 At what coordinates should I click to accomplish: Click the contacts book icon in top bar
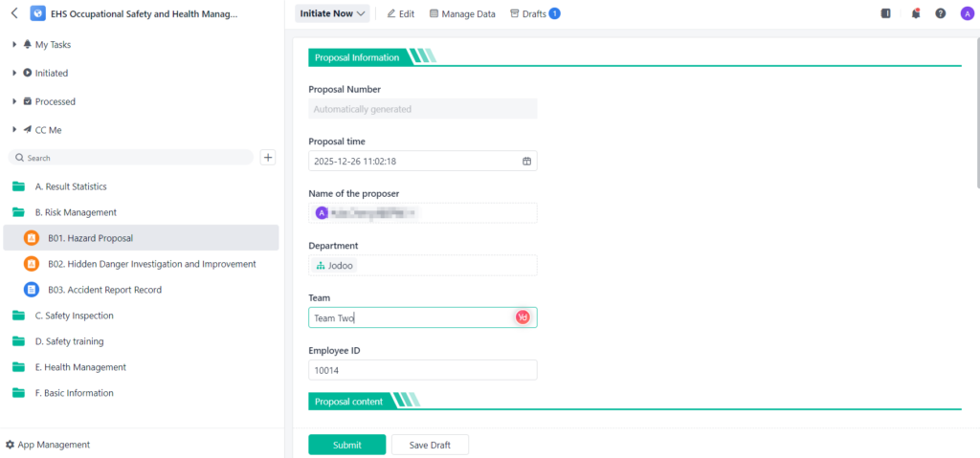click(885, 14)
